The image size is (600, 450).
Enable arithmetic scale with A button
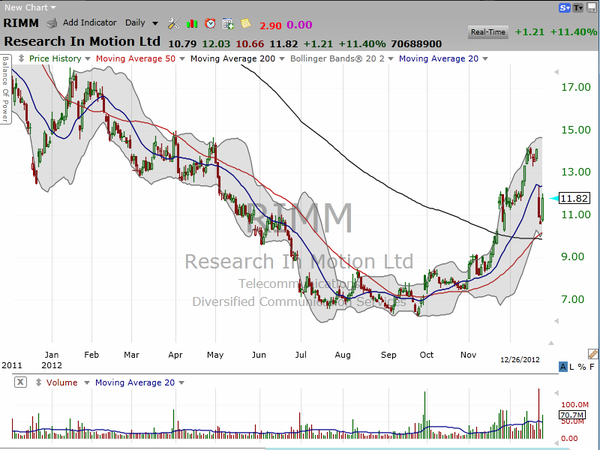click(x=562, y=367)
